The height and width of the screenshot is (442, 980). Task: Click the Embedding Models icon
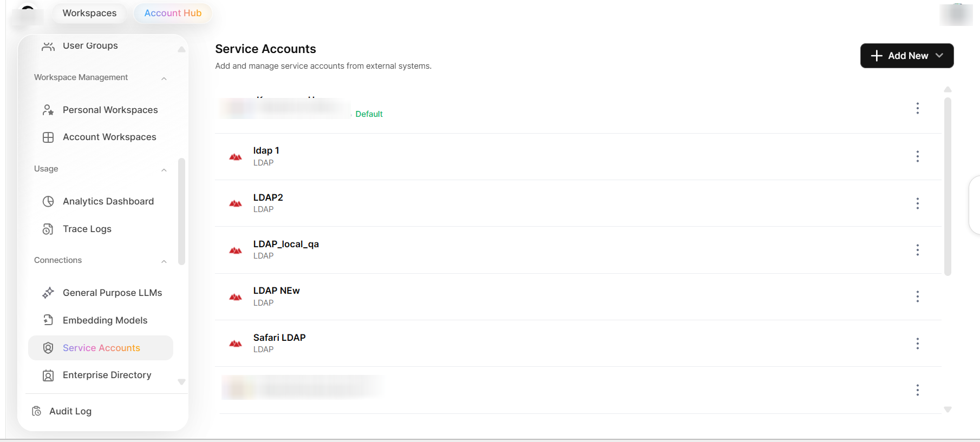pyautogui.click(x=48, y=320)
